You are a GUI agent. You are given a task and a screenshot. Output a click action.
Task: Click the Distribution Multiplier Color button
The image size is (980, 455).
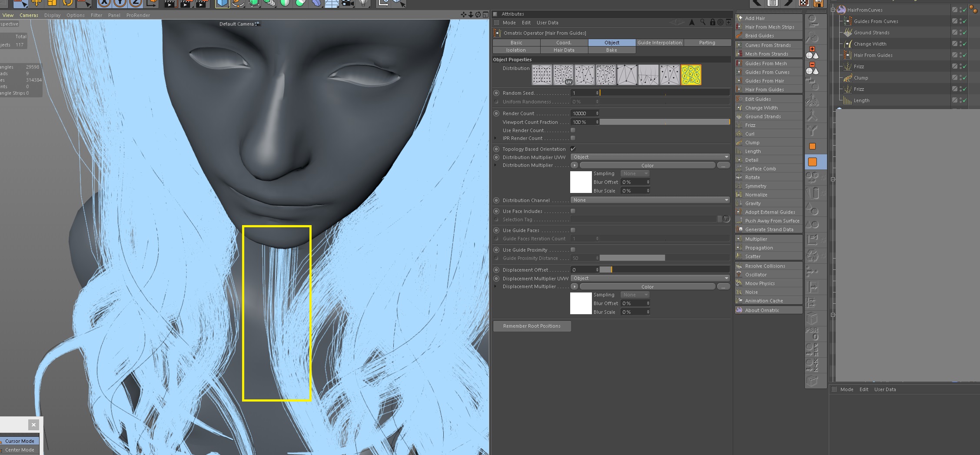(x=647, y=166)
